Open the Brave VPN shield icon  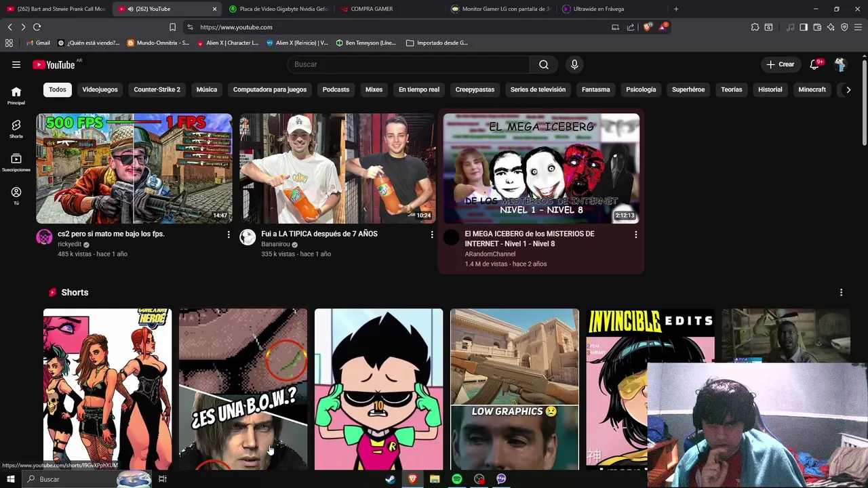[x=844, y=27]
